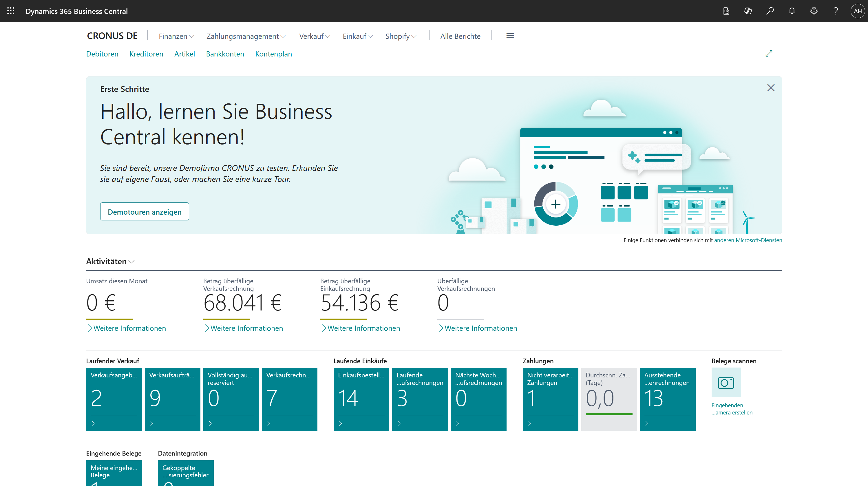Open the Copilot icon in top bar

coord(748,11)
